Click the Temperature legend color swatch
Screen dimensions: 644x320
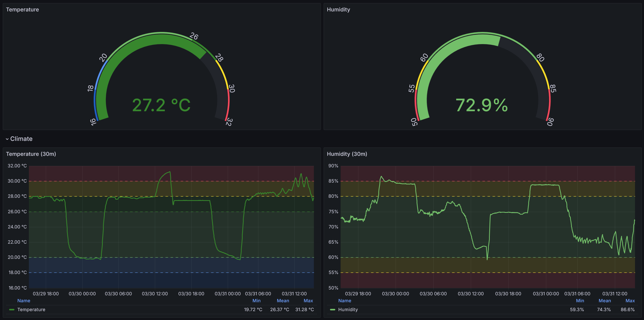coord(12,310)
